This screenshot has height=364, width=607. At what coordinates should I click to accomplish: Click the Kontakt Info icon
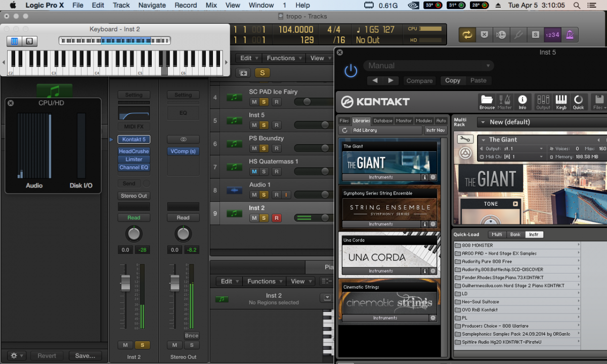click(523, 102)
